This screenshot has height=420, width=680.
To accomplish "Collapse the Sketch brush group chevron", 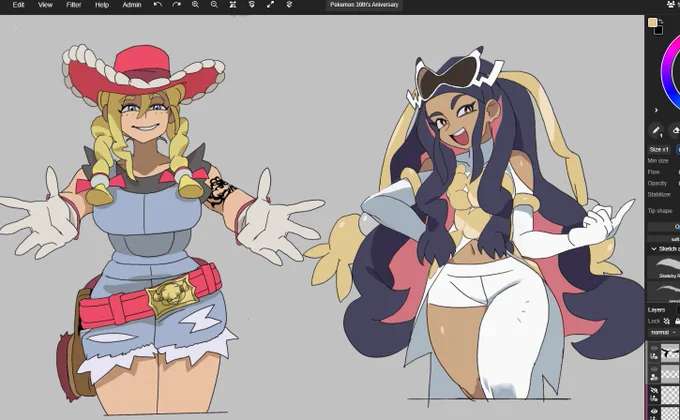I will tap(654, 249).
